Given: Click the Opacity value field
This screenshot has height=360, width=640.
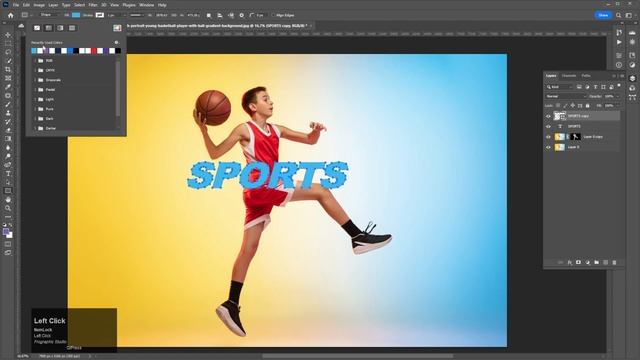Looking at the screenshot, I should (609, 96).
